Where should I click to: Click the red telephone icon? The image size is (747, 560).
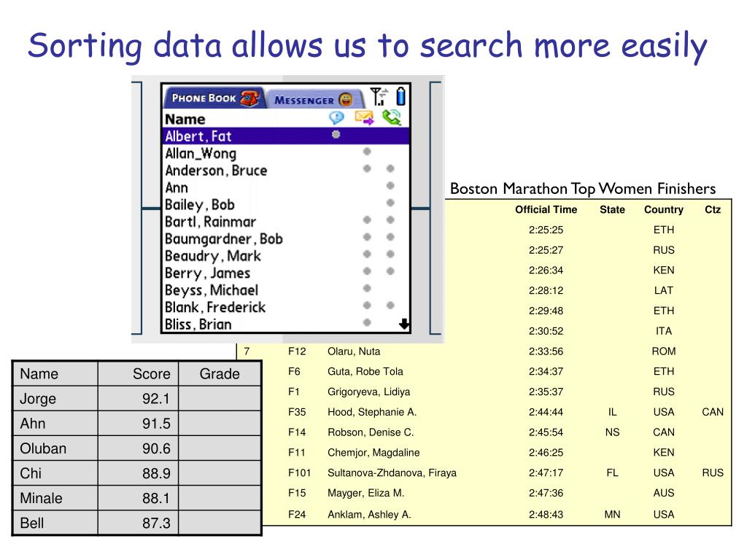[x=249, y=98]
